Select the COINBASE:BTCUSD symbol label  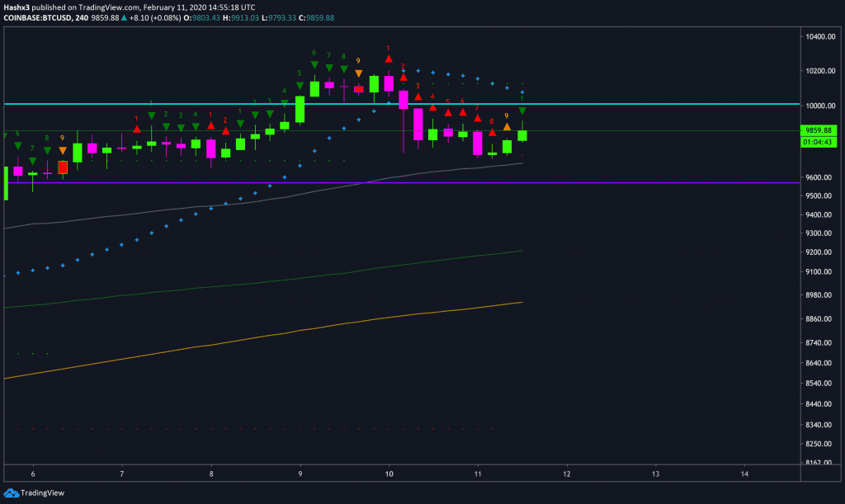(36, 18)
